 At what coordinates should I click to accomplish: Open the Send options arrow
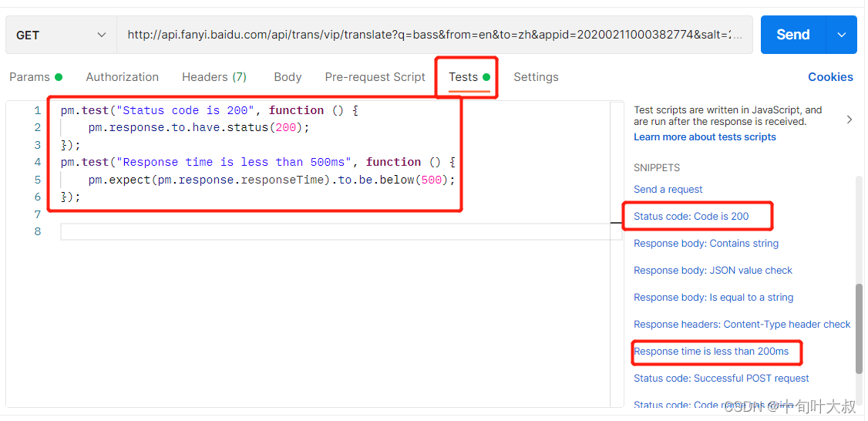[x=842, y=35]
